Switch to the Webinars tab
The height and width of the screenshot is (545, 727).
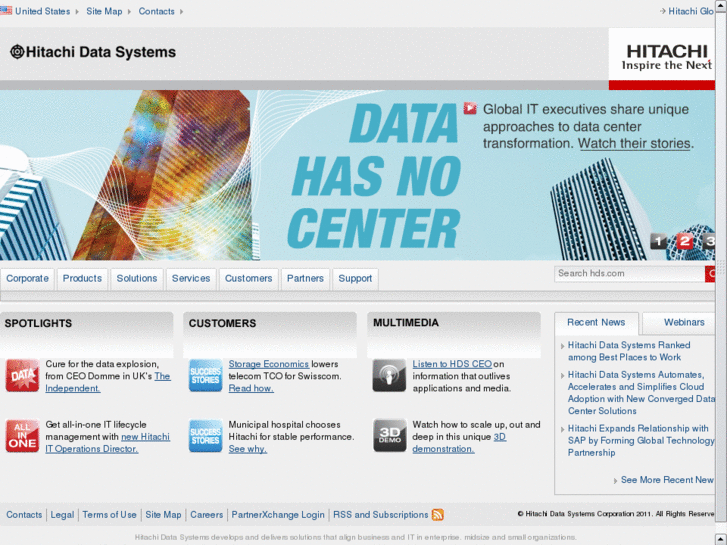coord(684,322)
